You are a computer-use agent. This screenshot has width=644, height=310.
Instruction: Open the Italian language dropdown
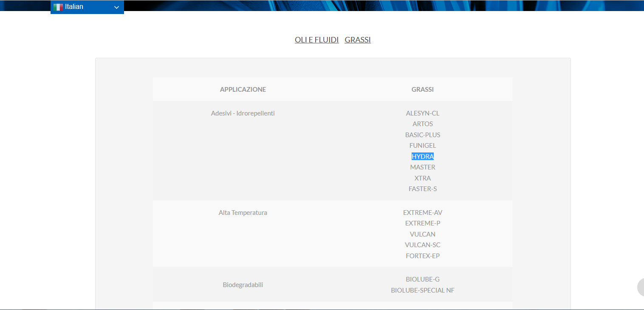click(87, 7)
